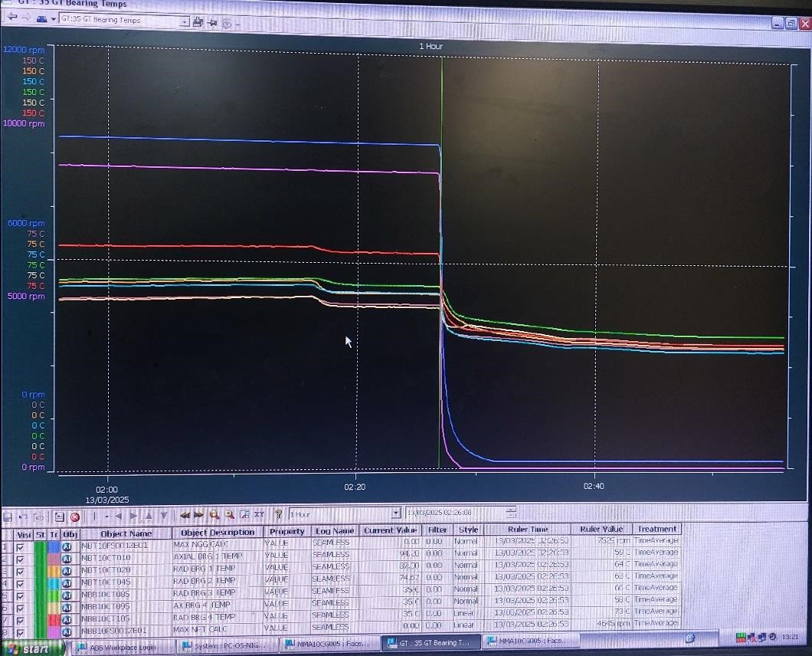Click the Object Description column header
This screenshot has width=812, height=656.
pos(218,532)
